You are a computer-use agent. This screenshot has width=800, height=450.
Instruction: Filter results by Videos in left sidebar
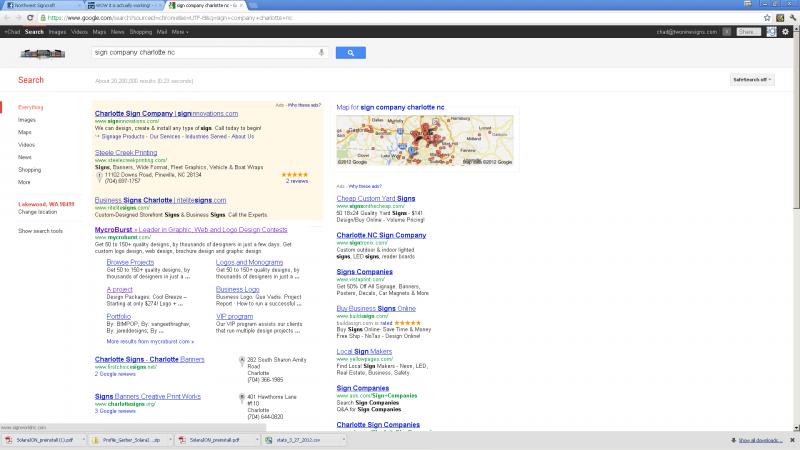pyautogui.click(x=27, y=145)
